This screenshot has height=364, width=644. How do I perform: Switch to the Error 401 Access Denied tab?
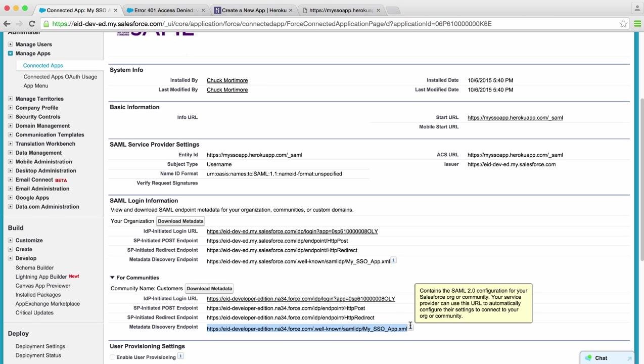pyautogui.click(x=166, y=10)
